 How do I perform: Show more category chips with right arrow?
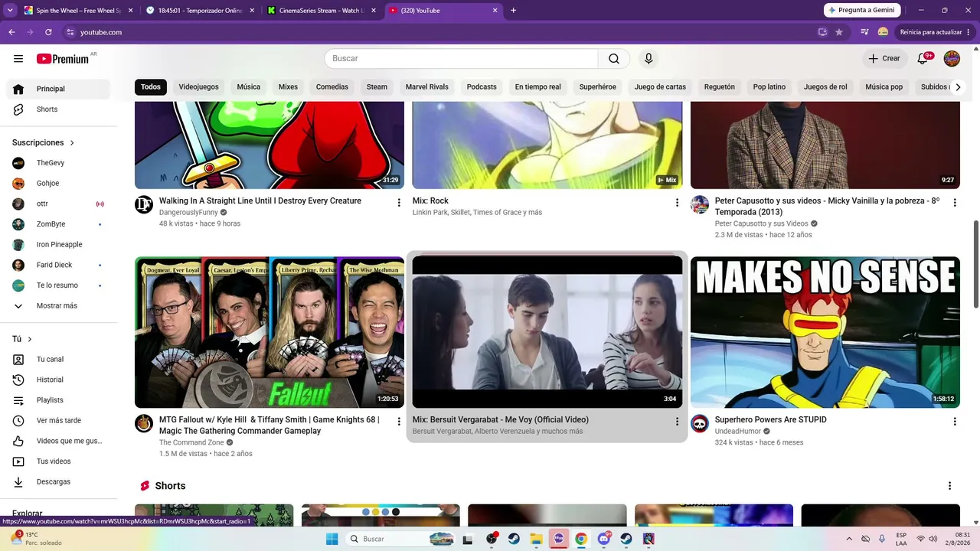[958, 87]
